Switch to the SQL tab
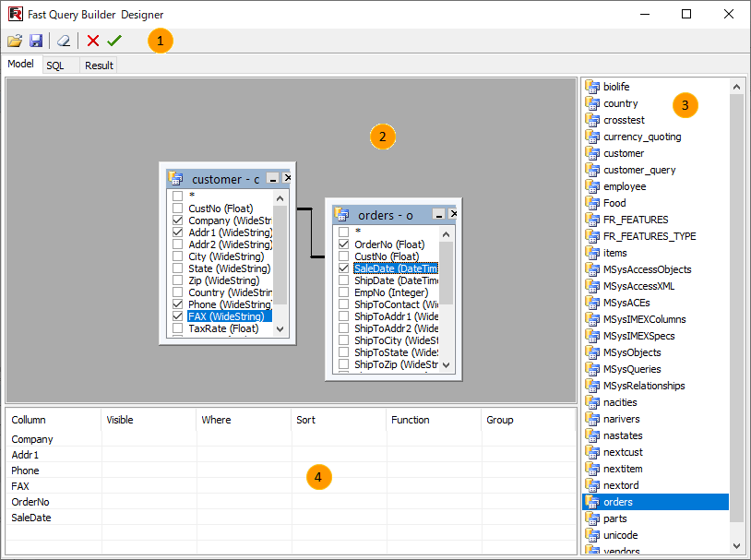The width and height of the screenshot is (751, 560). 55,66
